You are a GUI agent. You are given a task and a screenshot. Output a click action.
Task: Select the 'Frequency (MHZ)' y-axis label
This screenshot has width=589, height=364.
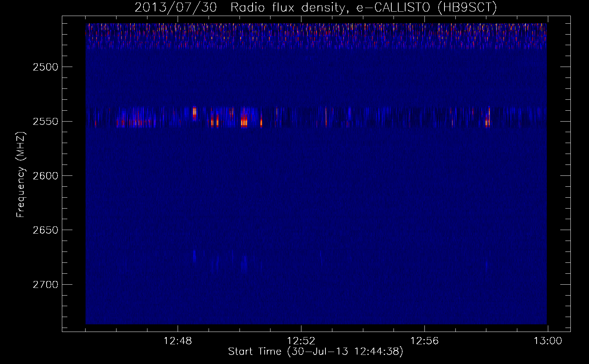click(21, 174)
